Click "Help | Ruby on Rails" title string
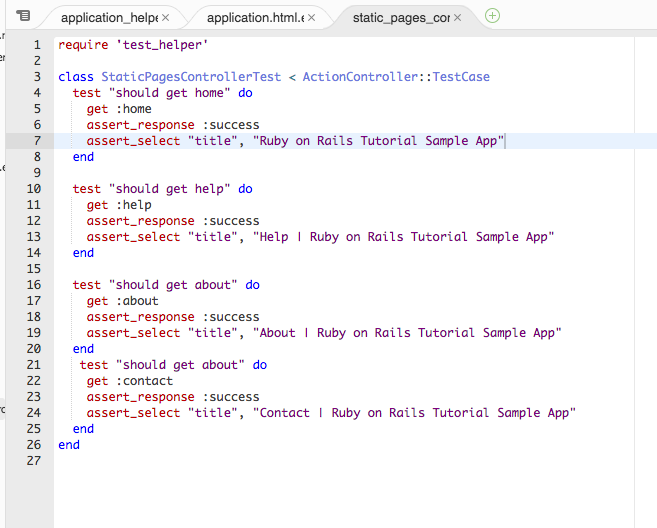The image size is (657, 528). [x=403, y=237]
